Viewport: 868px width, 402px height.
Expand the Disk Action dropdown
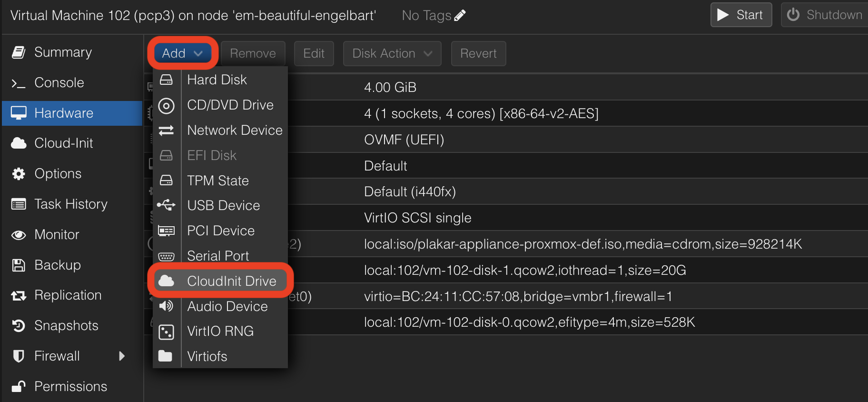[x=392, y=53]
